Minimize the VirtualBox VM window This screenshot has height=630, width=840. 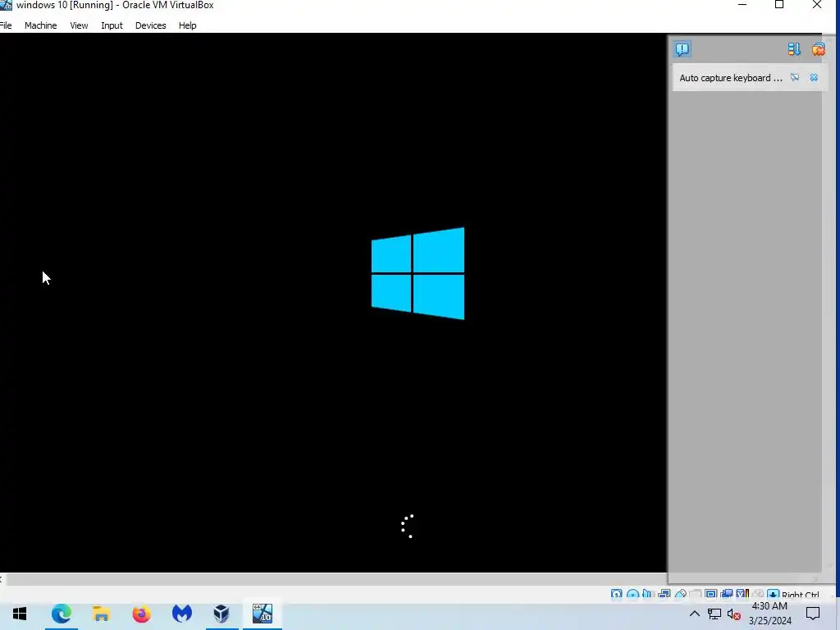click(742, 5)
